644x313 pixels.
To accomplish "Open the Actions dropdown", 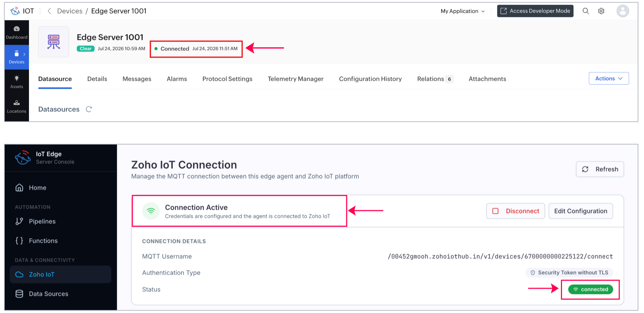I will click(x=609, y=78).
